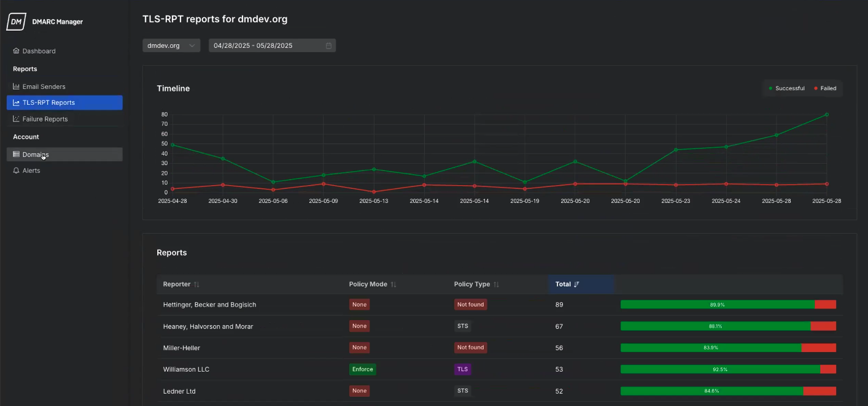Toggle the Successful series in chart legend
The image size is (868, 406).
click(786, 88)
